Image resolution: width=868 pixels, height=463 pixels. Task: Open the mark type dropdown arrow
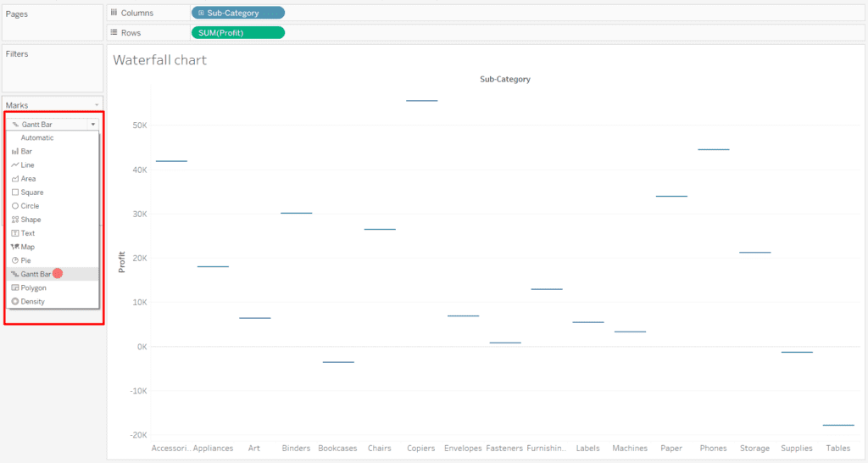93,125
